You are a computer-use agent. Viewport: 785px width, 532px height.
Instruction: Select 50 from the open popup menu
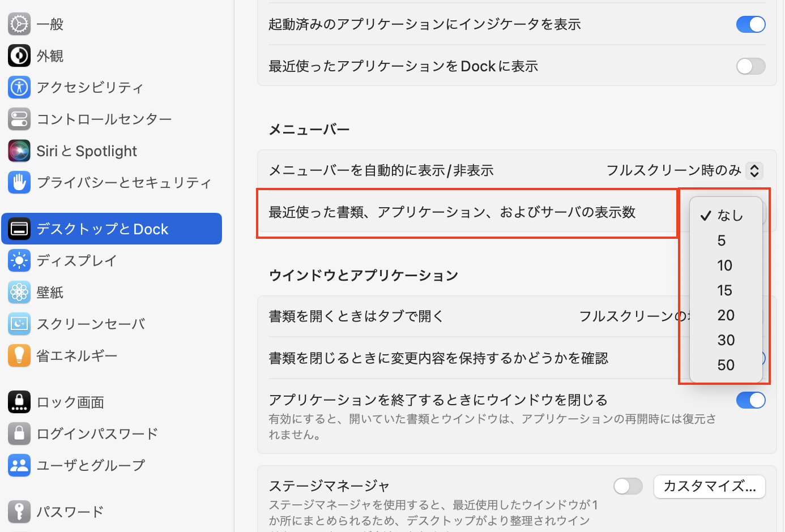click(726, 365)
